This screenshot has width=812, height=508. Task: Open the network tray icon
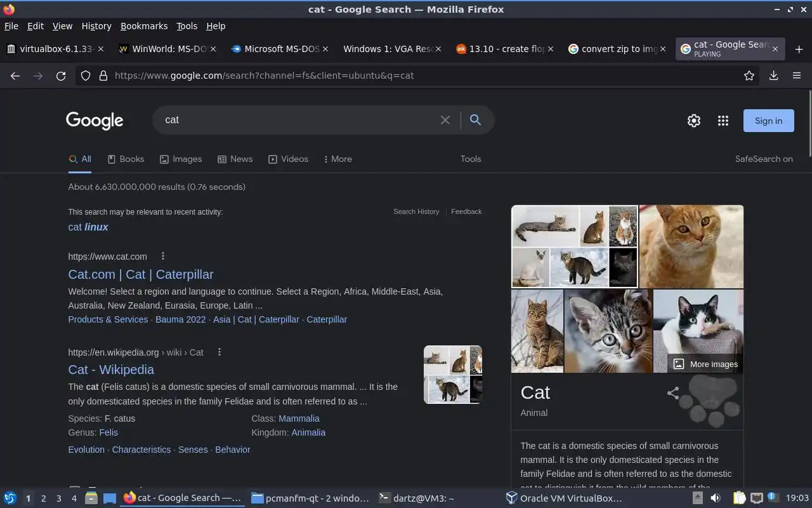[756, 498]
